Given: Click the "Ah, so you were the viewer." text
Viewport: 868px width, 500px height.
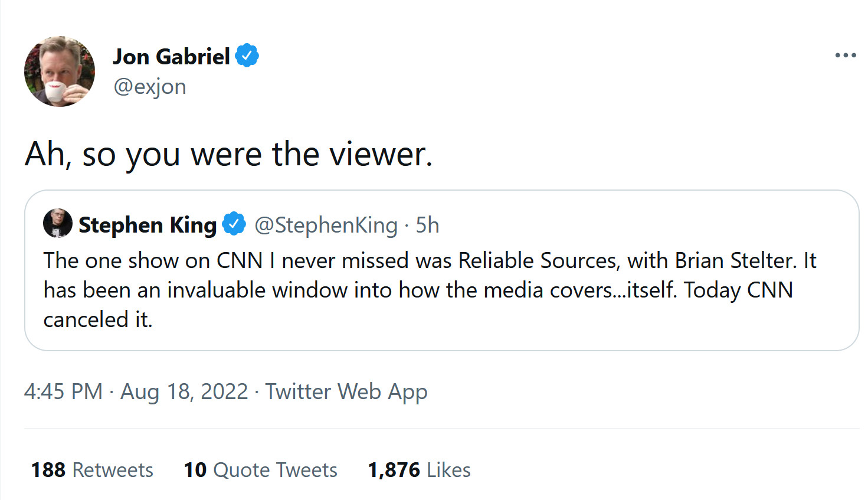Looking at the screenshot, I should coord(229,155).
